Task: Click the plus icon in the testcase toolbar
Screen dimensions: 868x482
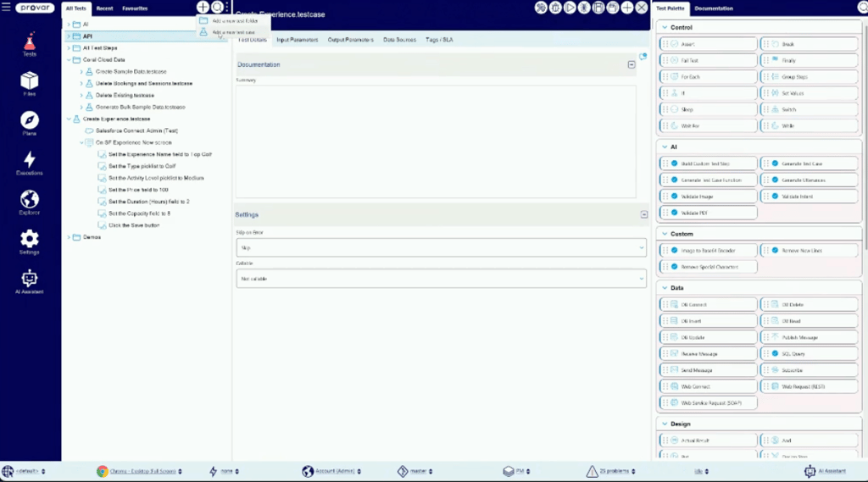Action: pyautogui.click(x=627, y=7)
